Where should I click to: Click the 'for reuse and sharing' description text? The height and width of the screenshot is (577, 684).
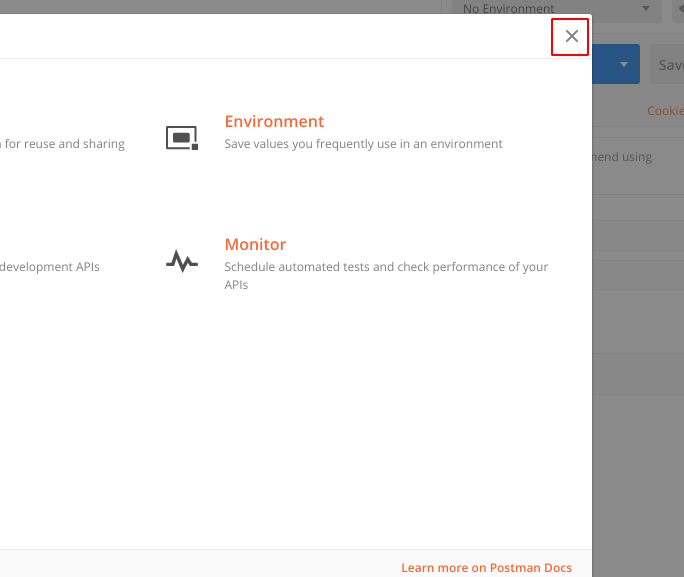pos(64,144)
